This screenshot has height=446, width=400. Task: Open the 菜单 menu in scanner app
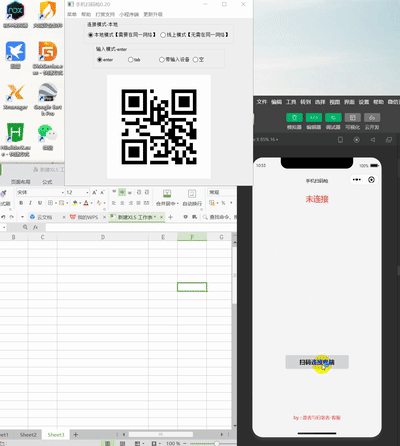click(72, 14)
